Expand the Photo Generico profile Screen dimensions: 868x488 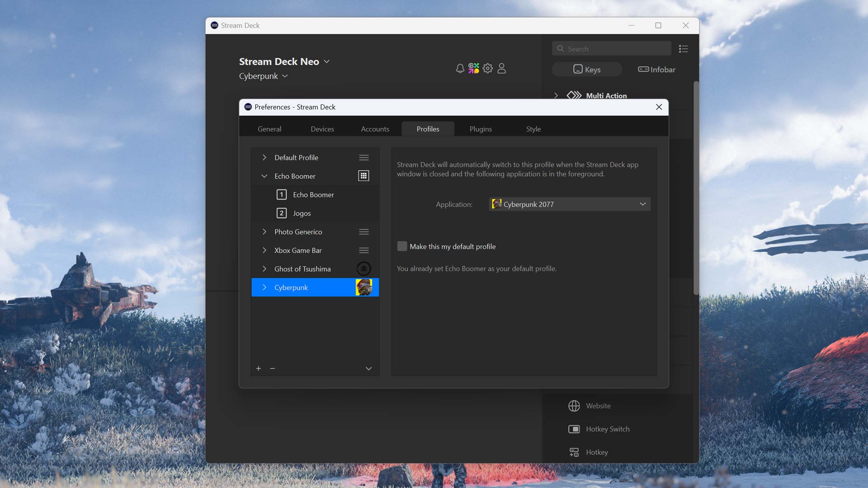pos(264,232)
